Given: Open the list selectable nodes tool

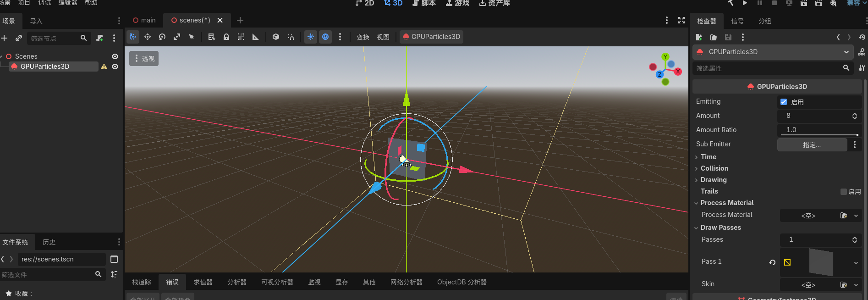Looking at the screenshot, I should coord(211,37).
